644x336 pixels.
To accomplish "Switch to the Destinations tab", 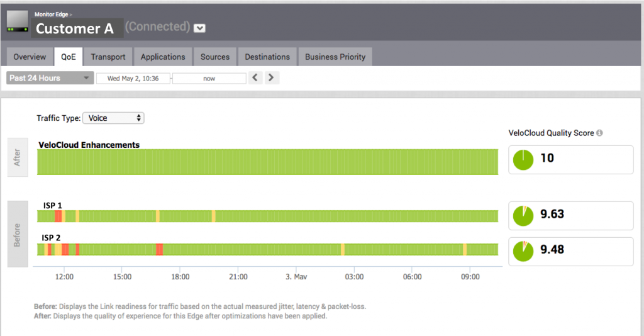I will click(267, 57).
